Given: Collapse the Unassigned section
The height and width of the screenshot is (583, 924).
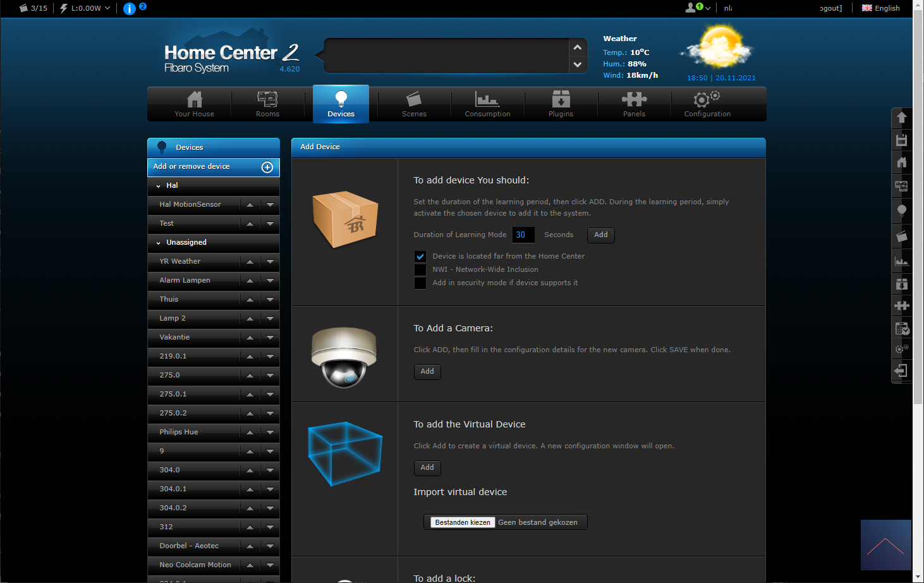Looking at the screenshot, I should click(x=158, y=243).
